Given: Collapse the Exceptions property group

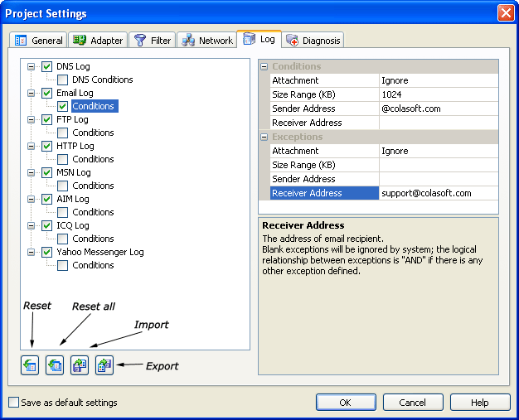Looking at the screenshot, I should (264, 137).
